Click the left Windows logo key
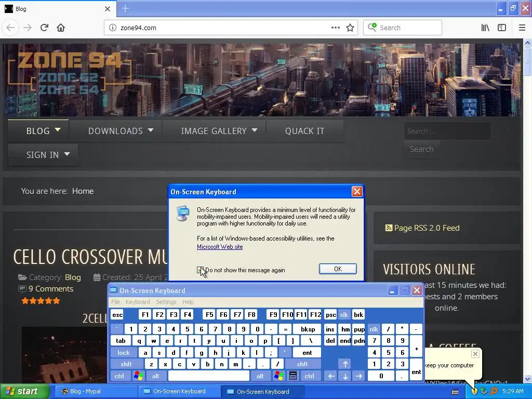532x399 pixels. 138,376
